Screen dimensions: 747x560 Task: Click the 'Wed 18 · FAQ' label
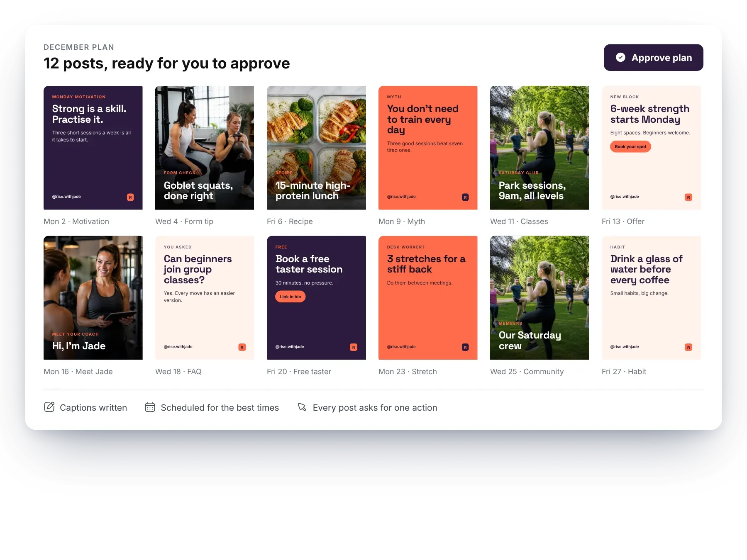click(x=178, y=372)
